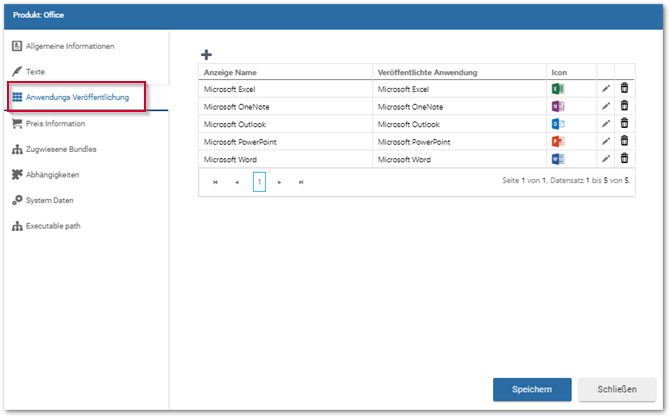Edit the Microsoft Excel row with pencil icon

pos(606,89)
